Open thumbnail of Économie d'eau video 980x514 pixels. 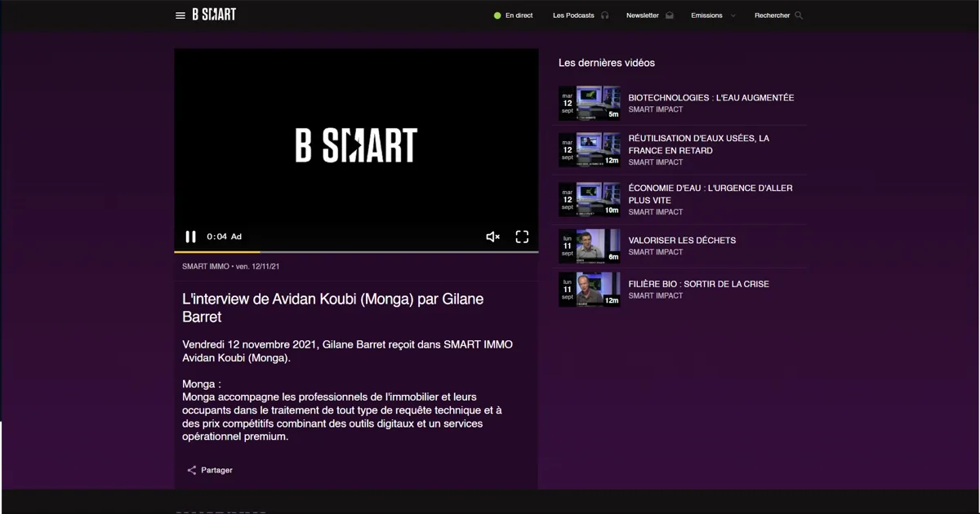click(x=589, y=200)
